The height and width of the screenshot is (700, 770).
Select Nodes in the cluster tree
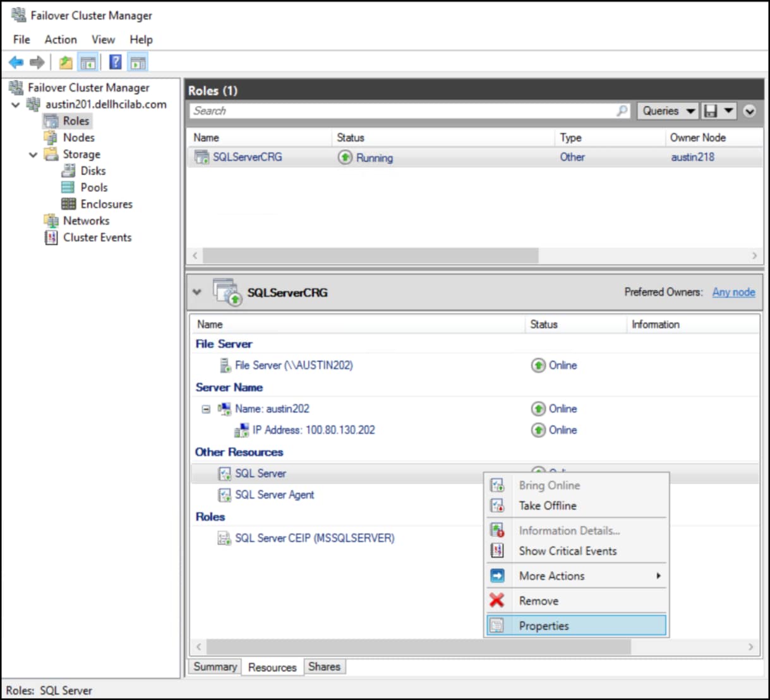pos(78,137)
